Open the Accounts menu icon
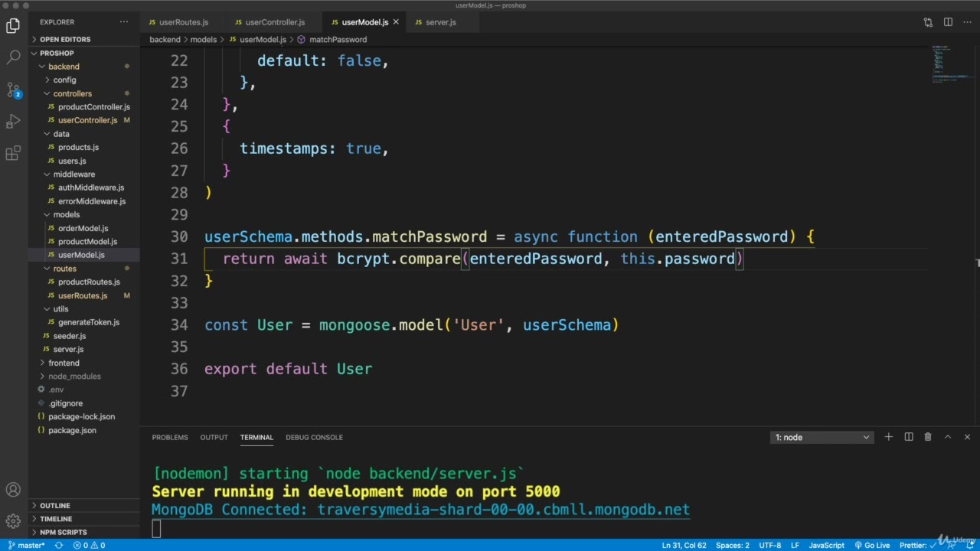The height and width of the screenshot is (551, 980). click(13, 490)
